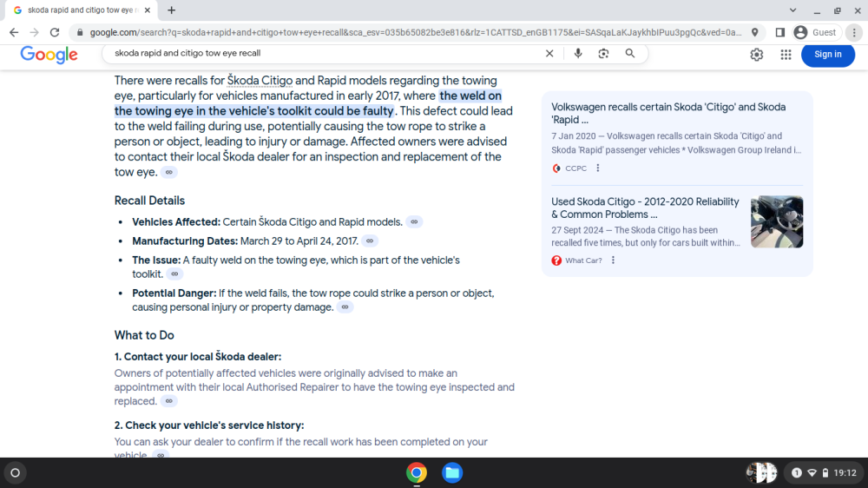Click the location pin icon in address bar

click(x=754, y=33)
